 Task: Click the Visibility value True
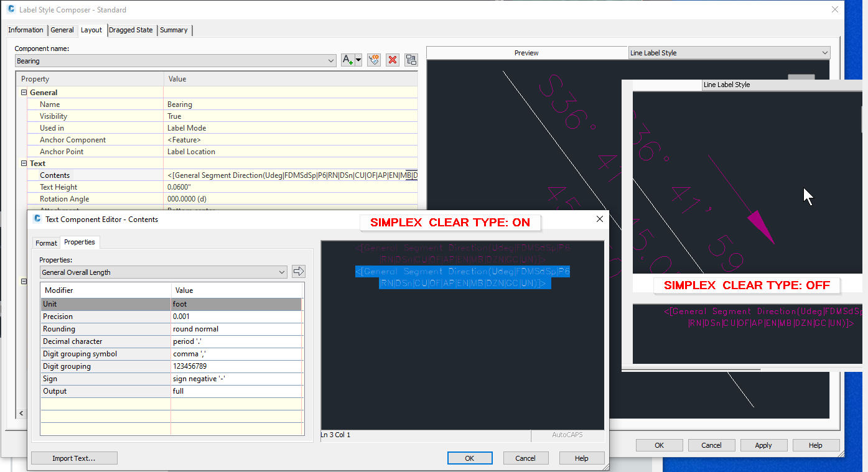click(174, 116)
